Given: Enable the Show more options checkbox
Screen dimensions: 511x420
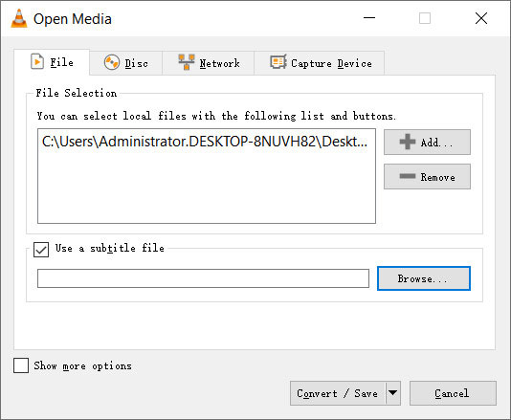Looking at the screenshot, I should 21,365.
